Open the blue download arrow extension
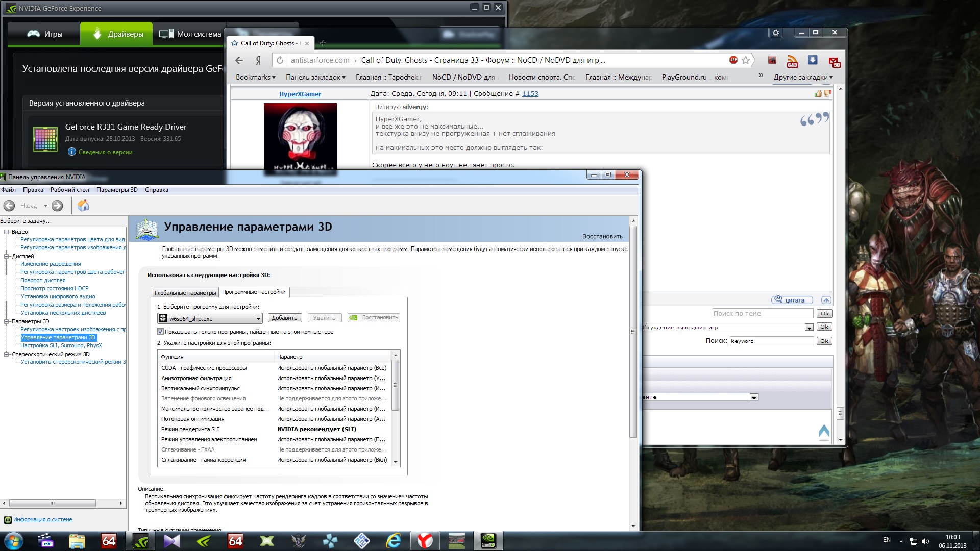The width and height of the screenshot is (980, 551). point(813,60)
